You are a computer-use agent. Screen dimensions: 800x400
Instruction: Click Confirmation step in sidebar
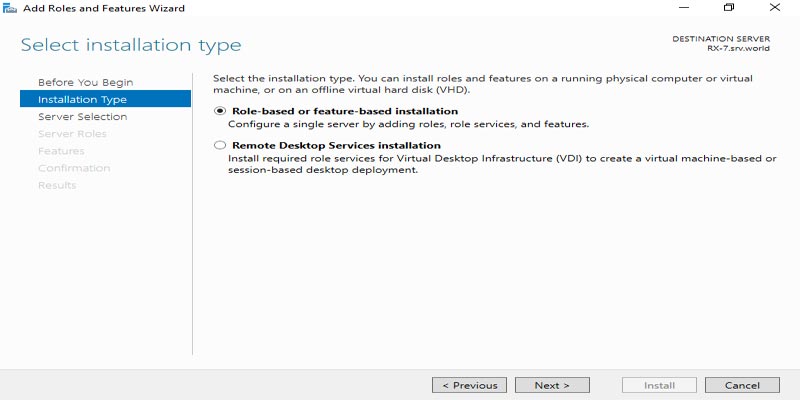[74, 168]
